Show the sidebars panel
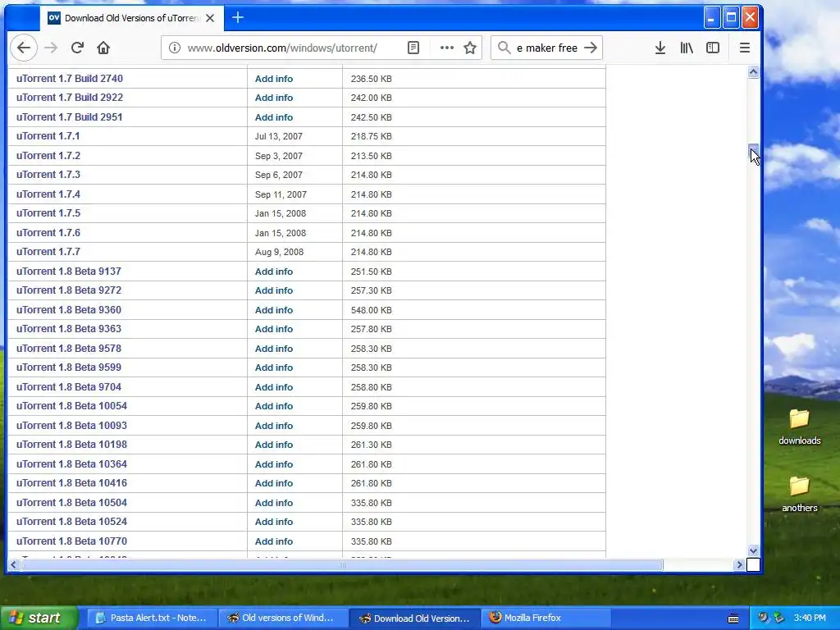The height and width of the screenshot is (630, 840). click(x=713, y=48)
